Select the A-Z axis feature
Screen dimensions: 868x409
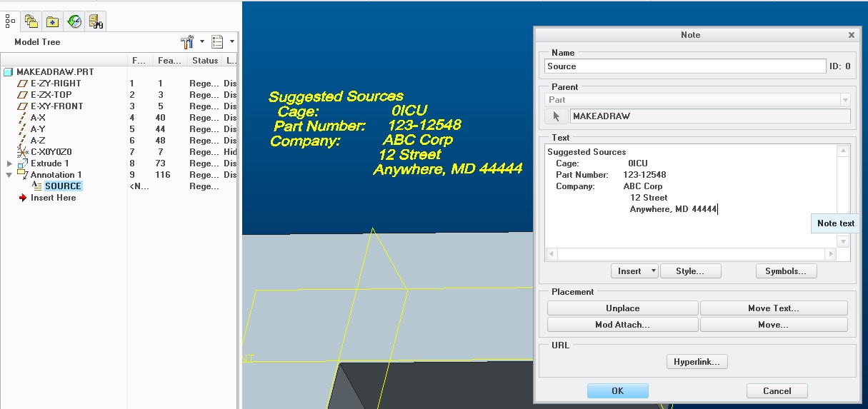coord(38,141)
